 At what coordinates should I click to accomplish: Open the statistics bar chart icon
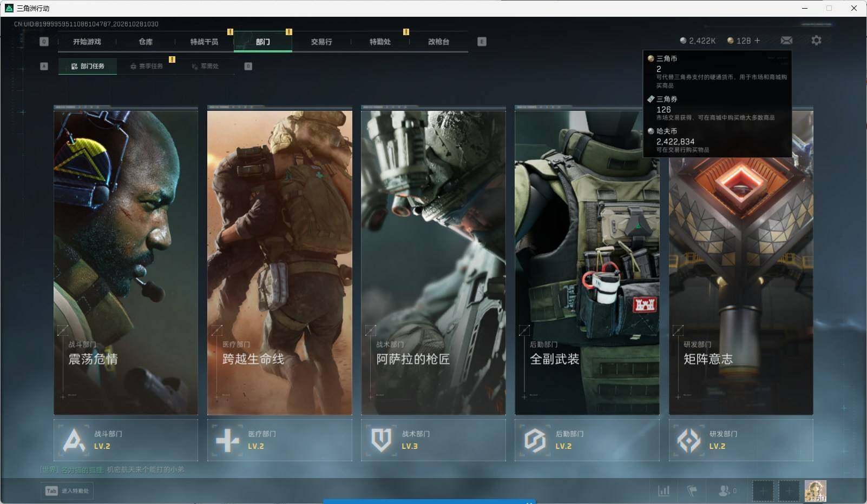[x=664, y=491]
